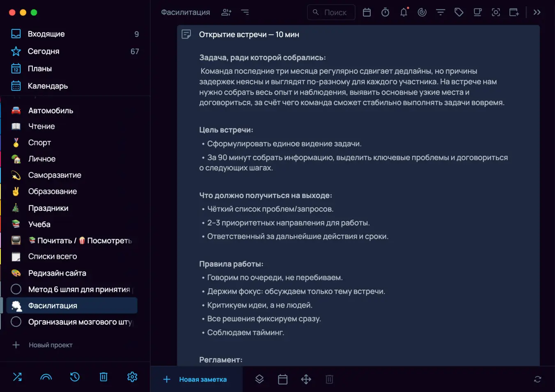555x392 pixels.
Task: Open the filter dropdown in the top toolbar
Action: click(440, 12)
